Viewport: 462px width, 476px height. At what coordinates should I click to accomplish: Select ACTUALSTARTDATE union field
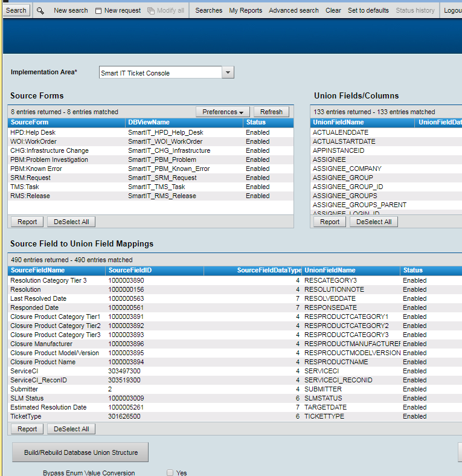click(386, 141)
